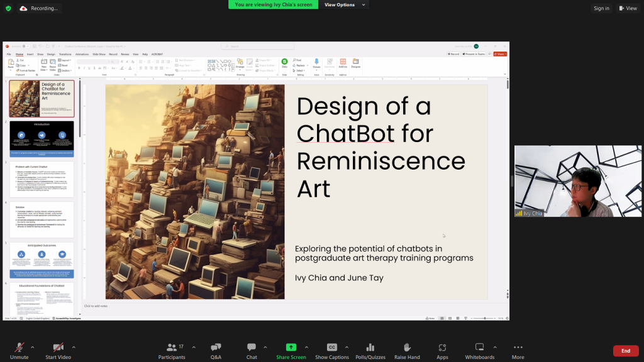Start Video in Zoom toolbar
This screenshot has width=644, height=362.
click(x=58, y=349)
